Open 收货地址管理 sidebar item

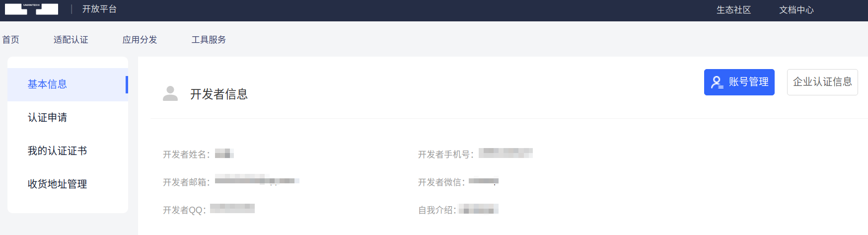[x=68, y=184]
